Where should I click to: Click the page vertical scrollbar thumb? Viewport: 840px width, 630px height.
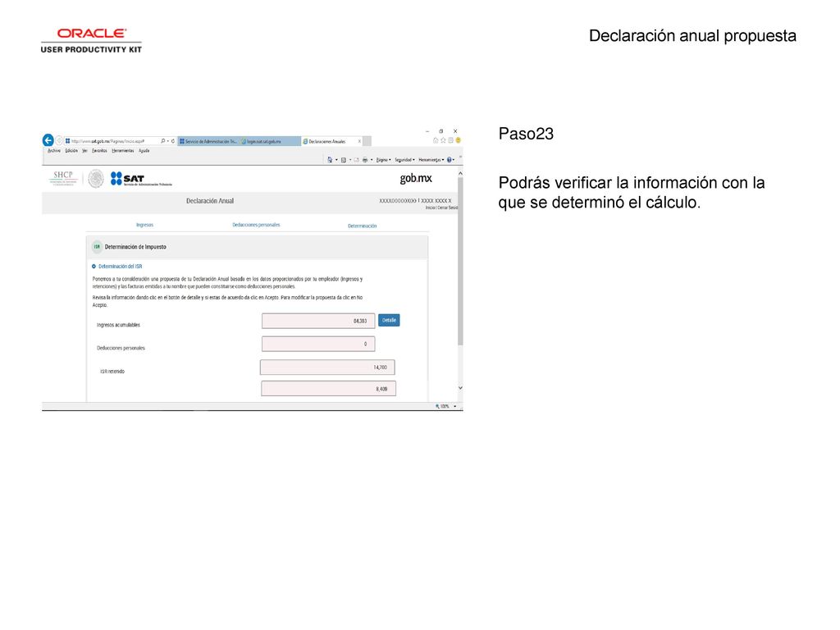click(460, 262)
